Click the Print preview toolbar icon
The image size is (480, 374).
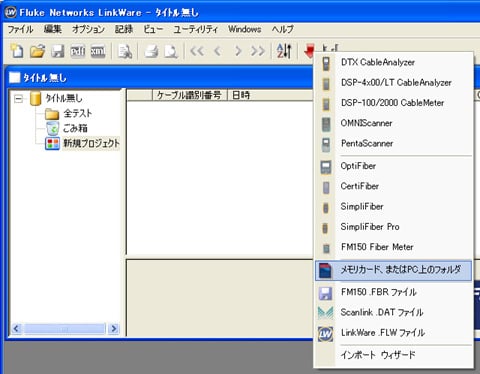click(171, 52)
